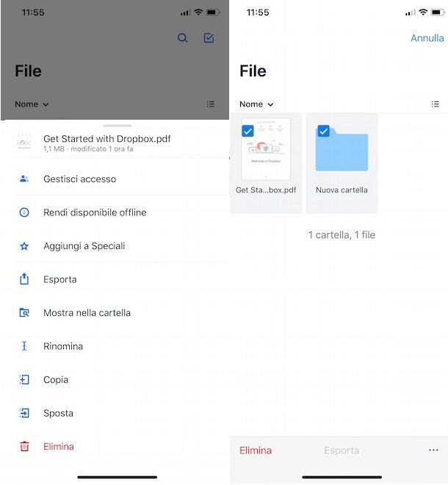Screen dimensions: 448x485
Task: Tap the search magnifier icon in left screen
Action: 182,38
